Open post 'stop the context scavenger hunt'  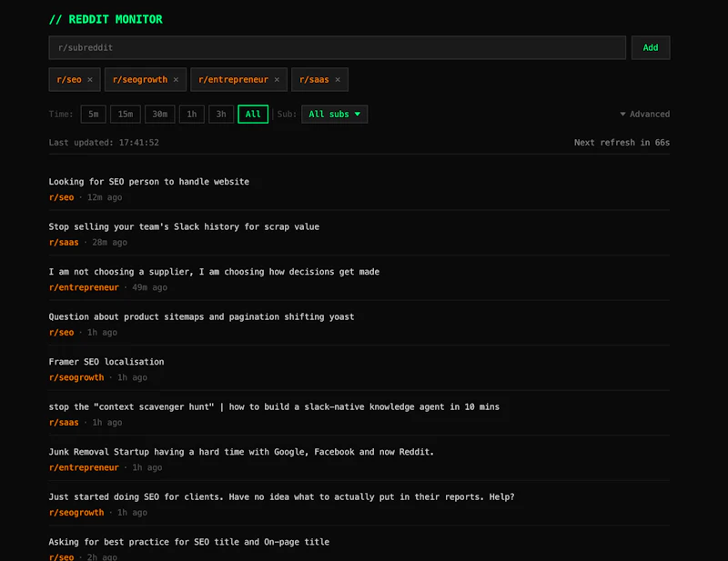point(274,407)
